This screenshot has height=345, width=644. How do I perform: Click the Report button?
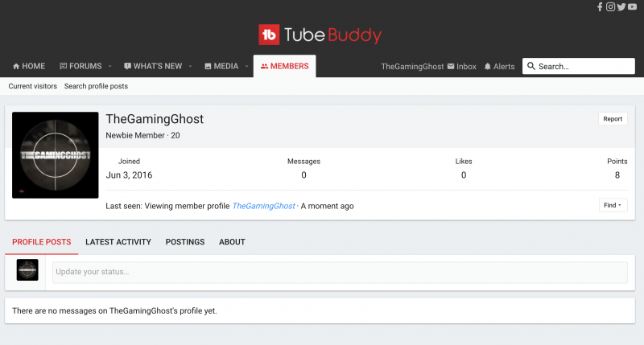pyautogui.click(x=613, y=119)
